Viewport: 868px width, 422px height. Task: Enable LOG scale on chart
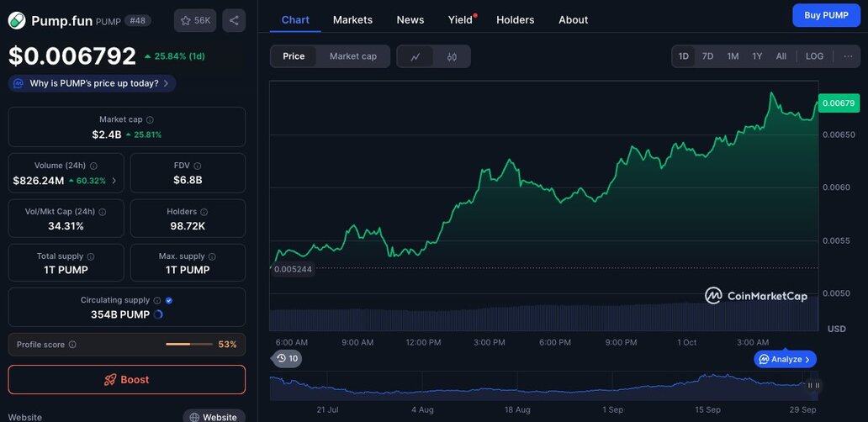pos(814,56)
